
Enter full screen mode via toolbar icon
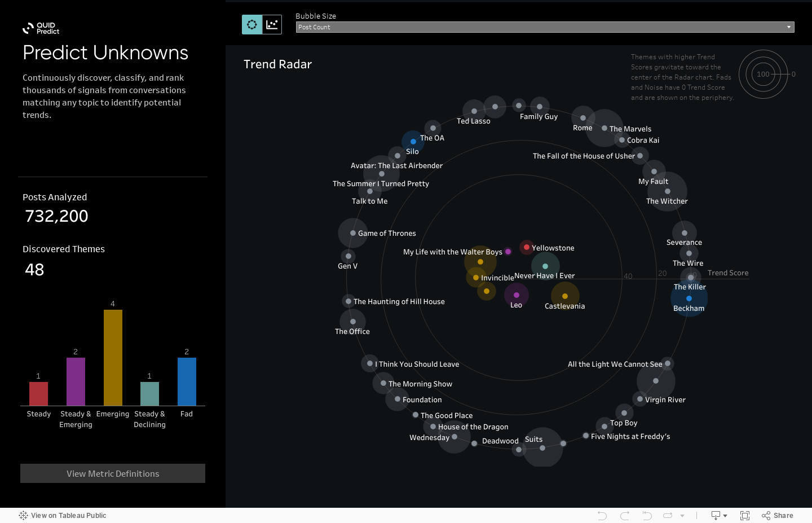tap(745, 516)
